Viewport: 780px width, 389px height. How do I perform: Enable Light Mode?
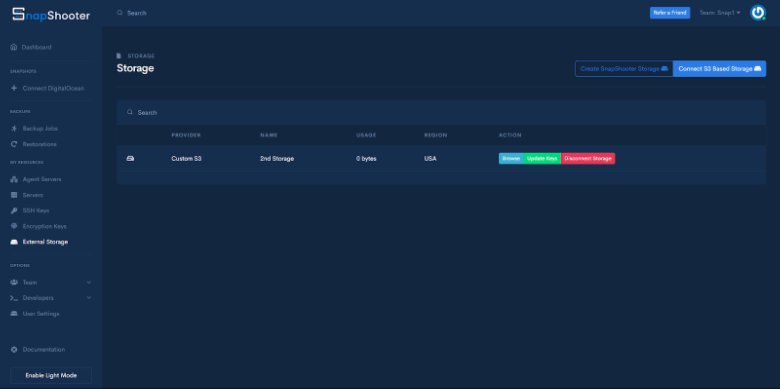[51, 376]
